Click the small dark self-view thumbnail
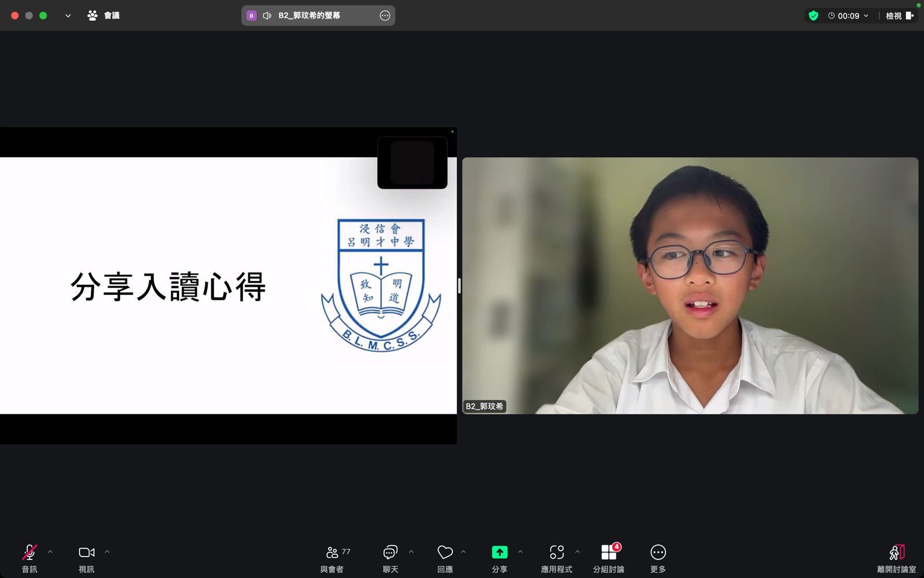This screenshot has height=578, width=924. tap(412, 162)
